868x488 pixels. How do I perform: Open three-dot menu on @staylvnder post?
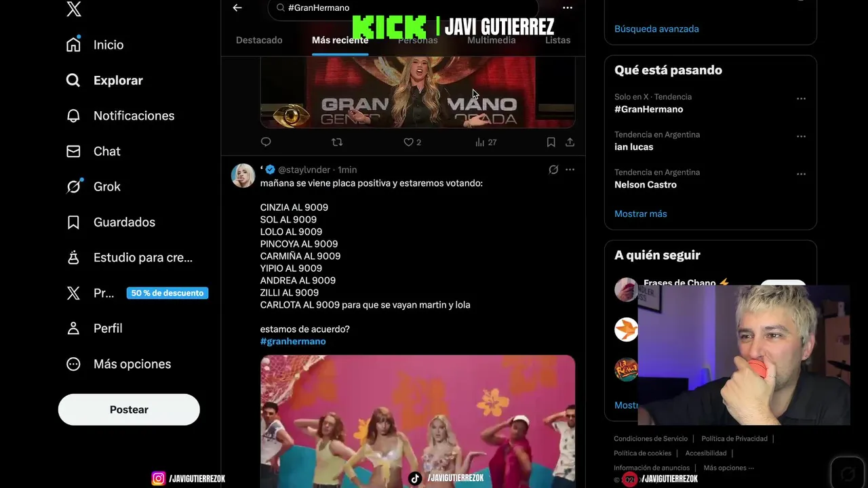pos(570,169)
